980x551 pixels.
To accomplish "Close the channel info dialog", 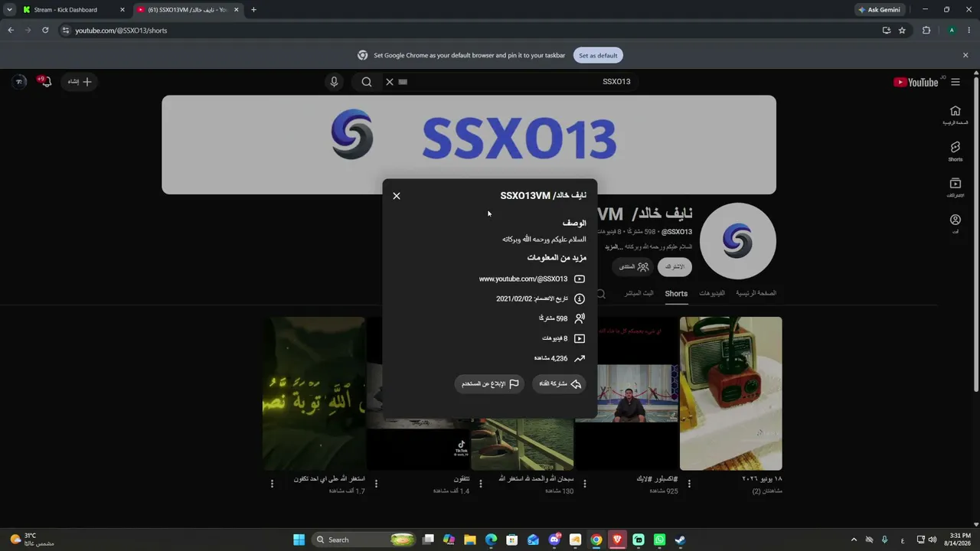I will click(397, 196).
